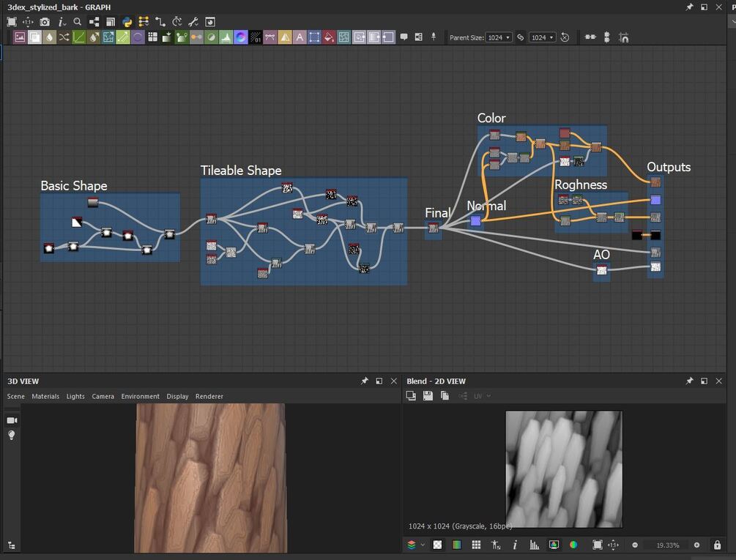This screenshot has height=560, width=736.
Task: Click the Python scripting icon in graph toolbar
Action: (127, 22)
